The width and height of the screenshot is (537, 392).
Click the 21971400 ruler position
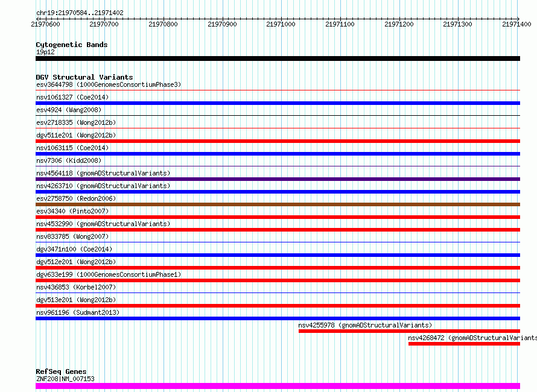click(x=517, y=24)
